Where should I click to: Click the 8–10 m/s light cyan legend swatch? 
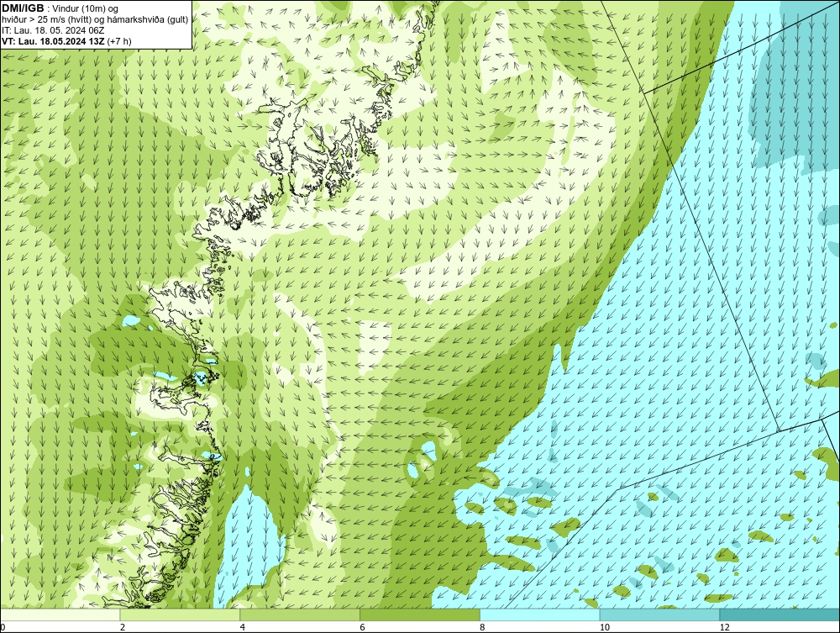[540, 615]
